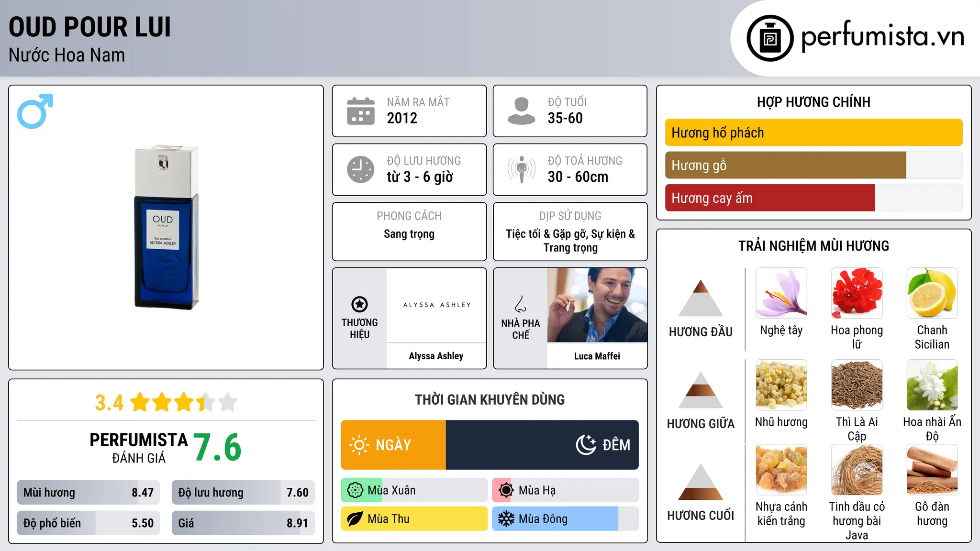
Task: Click the pyramid icon above Hương đầu
Action: 701,298
